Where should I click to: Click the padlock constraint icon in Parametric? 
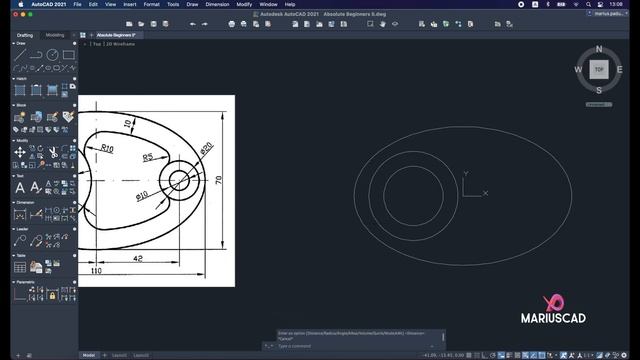(x=52, y=296)
